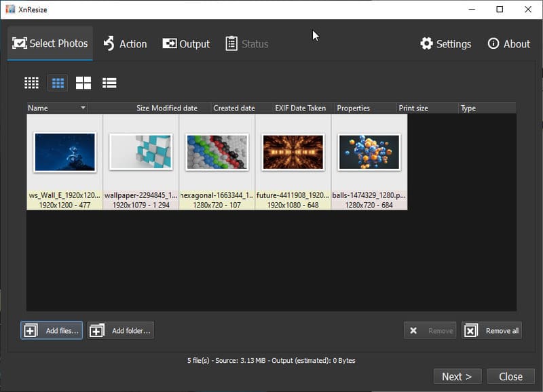This screenshot has width=543, height=392.
Task: Open the Action tab
Action: coord(125,44)
